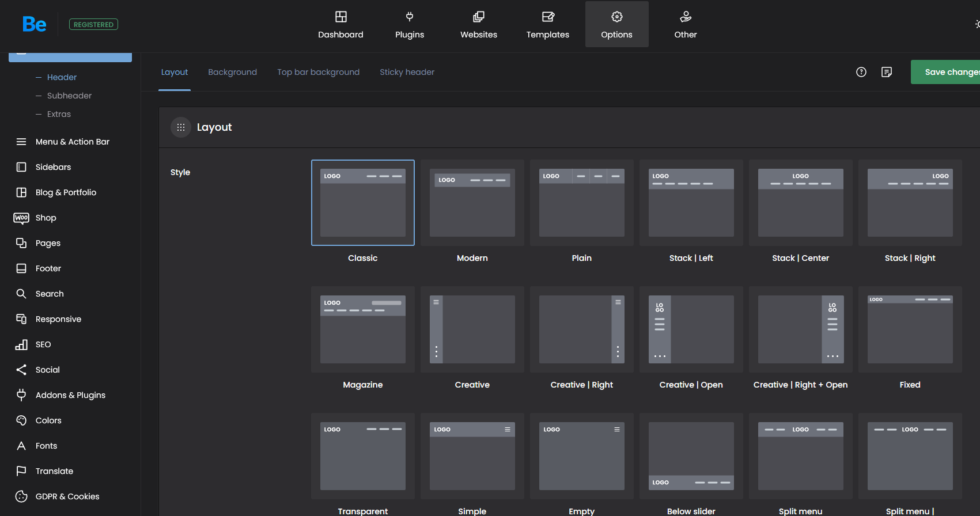Image resolution: width=980 pixels, height=516 pixels.
Task: Open the Plugins section
Action: [x=410, y=25]
